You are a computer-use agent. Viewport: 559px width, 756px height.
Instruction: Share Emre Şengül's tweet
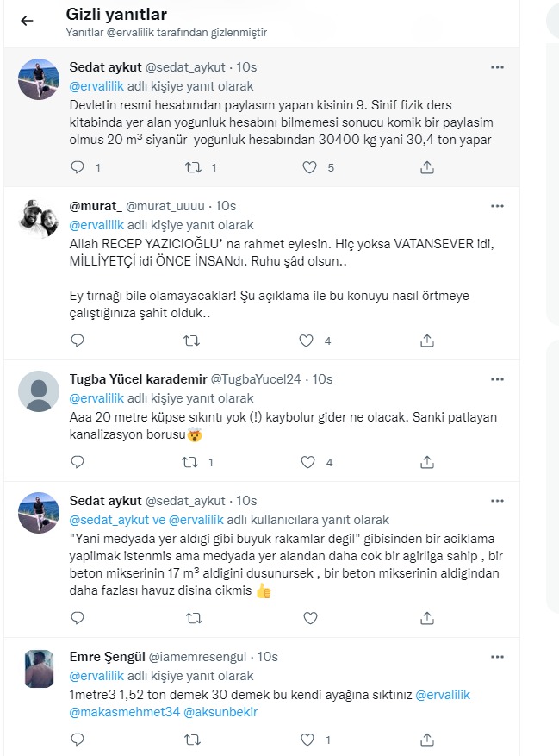click(x=426, y=740)
